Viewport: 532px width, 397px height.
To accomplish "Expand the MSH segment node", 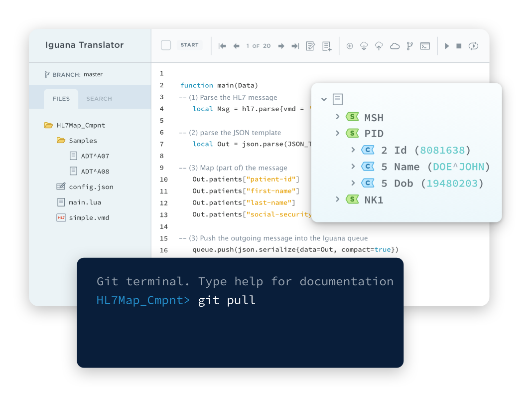I will (x=338, y=117).
